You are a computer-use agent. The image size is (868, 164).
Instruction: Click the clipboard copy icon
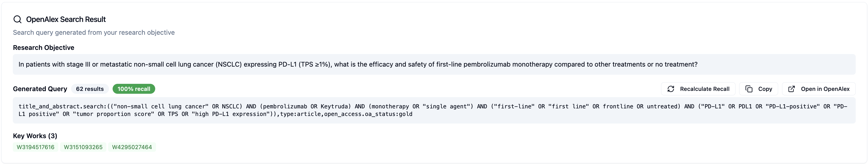749,89
